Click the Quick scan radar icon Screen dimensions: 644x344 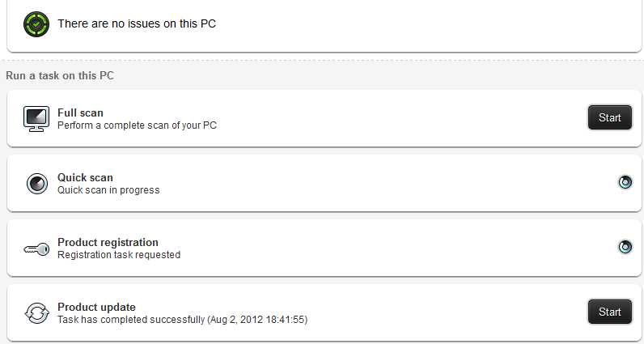(37, 183)
